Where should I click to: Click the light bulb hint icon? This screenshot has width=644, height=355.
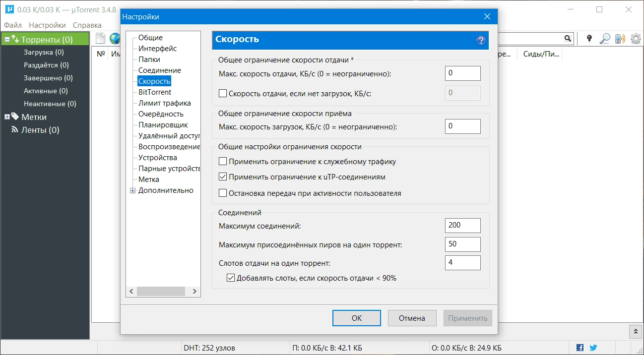[x=588, y=37]
